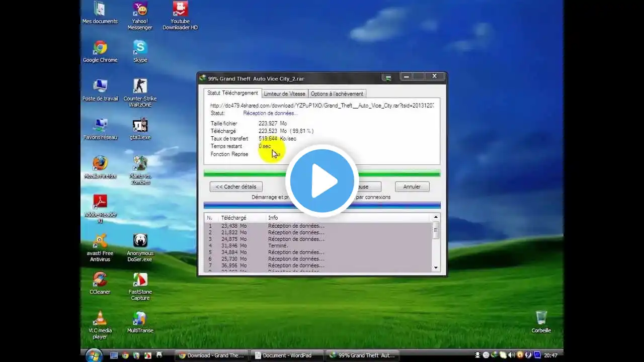Viewport: 644px width, 362px height.
Task: Open Counter-Strike WaRzOnE shortcut
Action: (x=140, y=93)
